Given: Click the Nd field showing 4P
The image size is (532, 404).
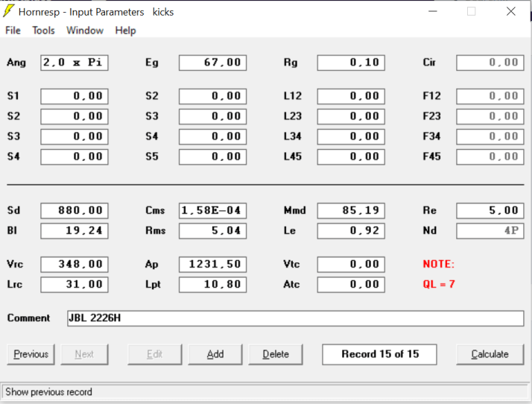Looking at the screenshot, I should 490,231.
